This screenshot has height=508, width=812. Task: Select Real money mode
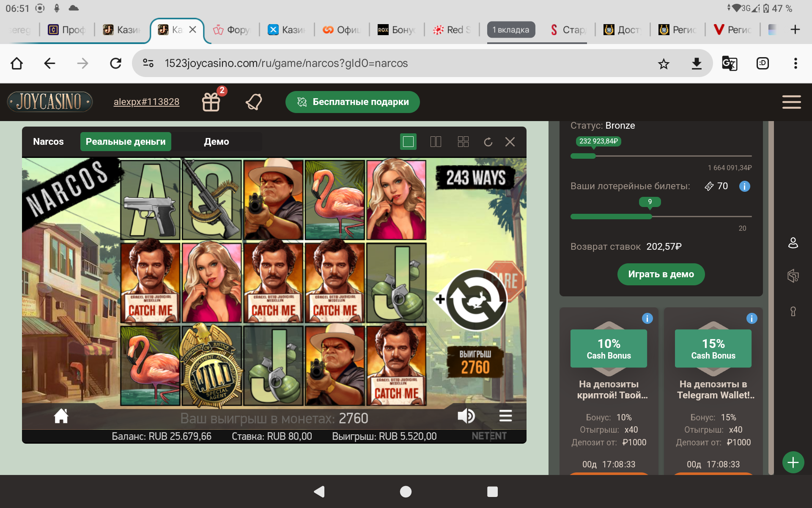click(x=126, y=142)
